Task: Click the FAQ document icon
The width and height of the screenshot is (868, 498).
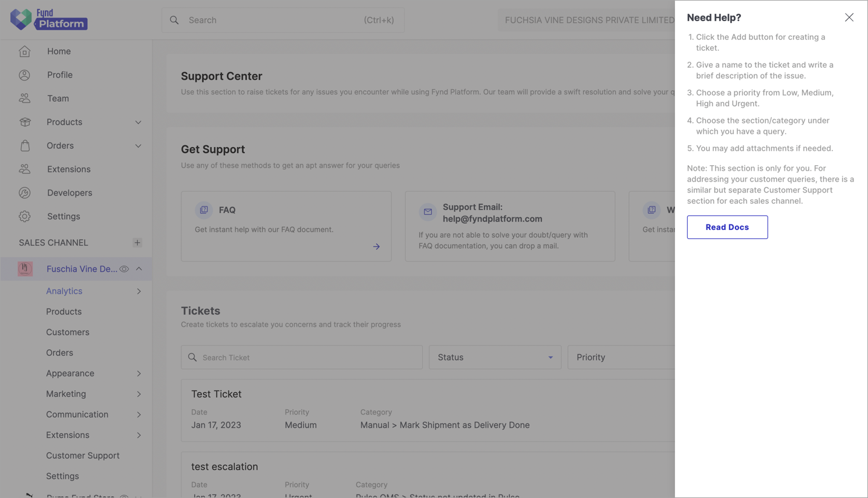Action: click(204, 210)
